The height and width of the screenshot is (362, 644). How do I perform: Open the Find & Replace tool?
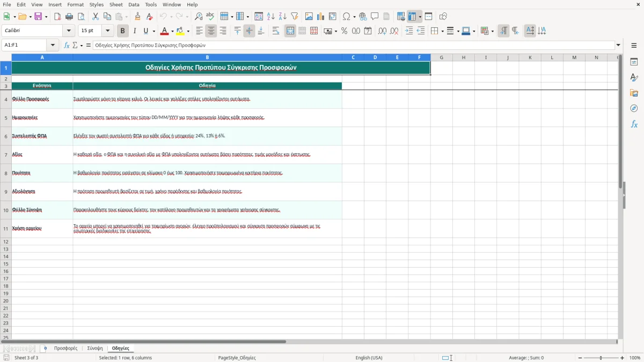199,17
